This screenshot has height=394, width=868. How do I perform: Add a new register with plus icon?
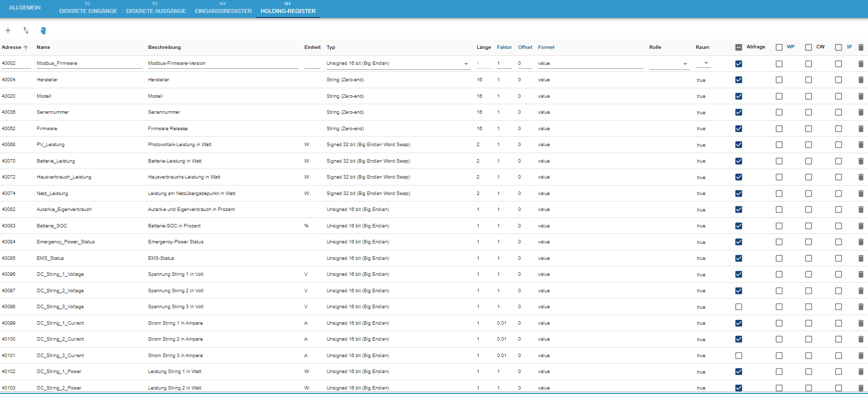click(x=8, y=30)
